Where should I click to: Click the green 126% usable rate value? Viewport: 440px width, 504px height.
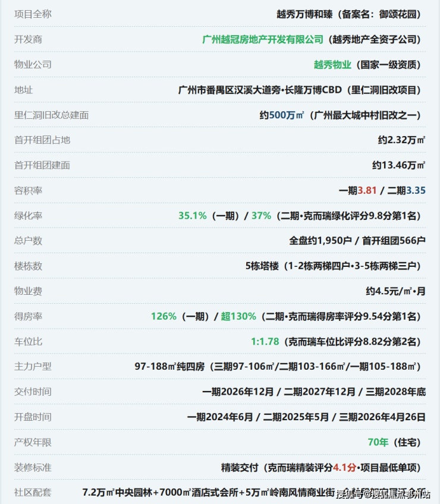[x=164, y=316]
